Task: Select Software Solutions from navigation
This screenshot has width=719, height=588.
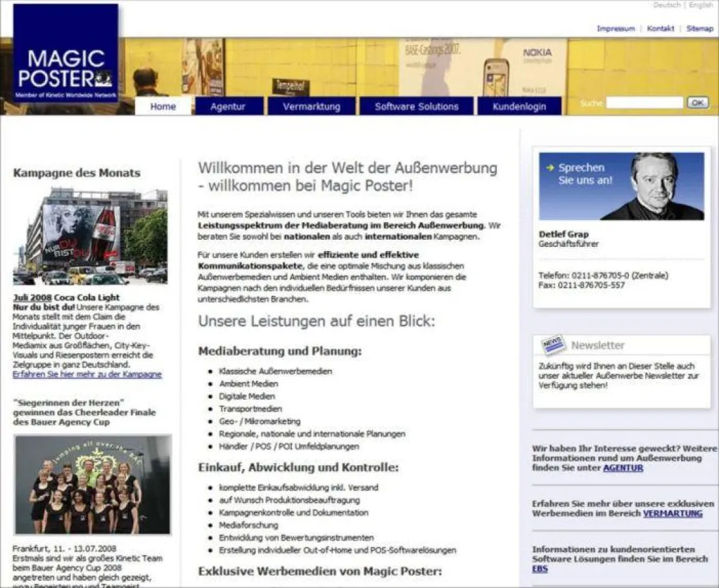Action: (416, 106)
